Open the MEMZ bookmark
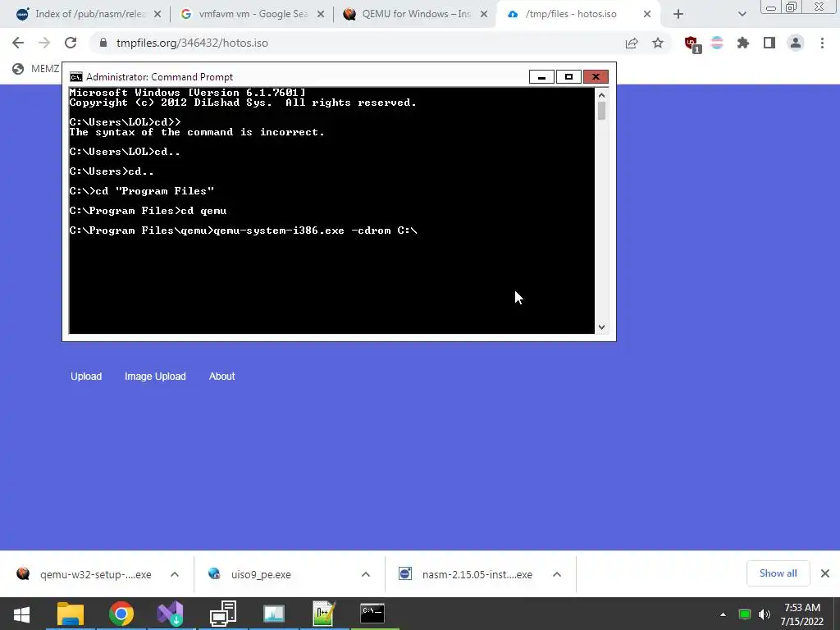 (36, 69)
